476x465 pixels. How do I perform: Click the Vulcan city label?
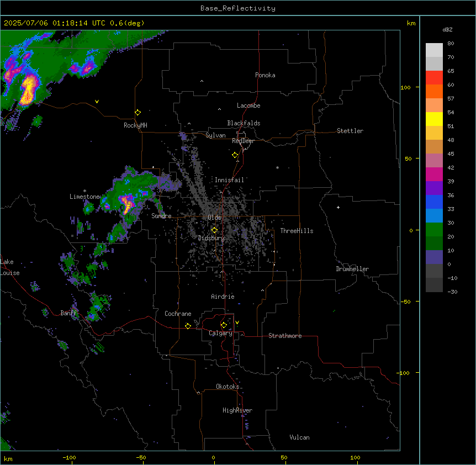tap(299, 437)
